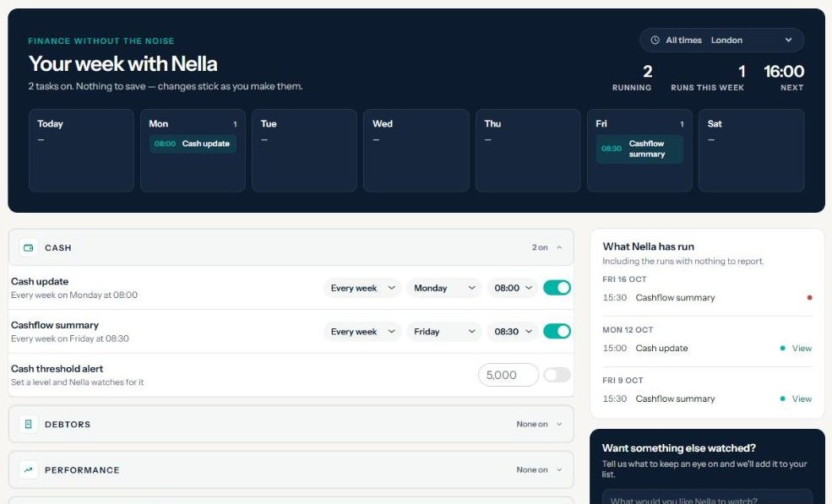Select the Sat day card

(752, 150)
